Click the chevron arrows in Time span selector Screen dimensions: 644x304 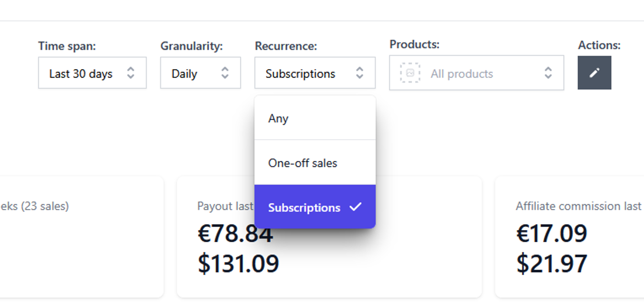pyautogui.click(x=130, y=73)
